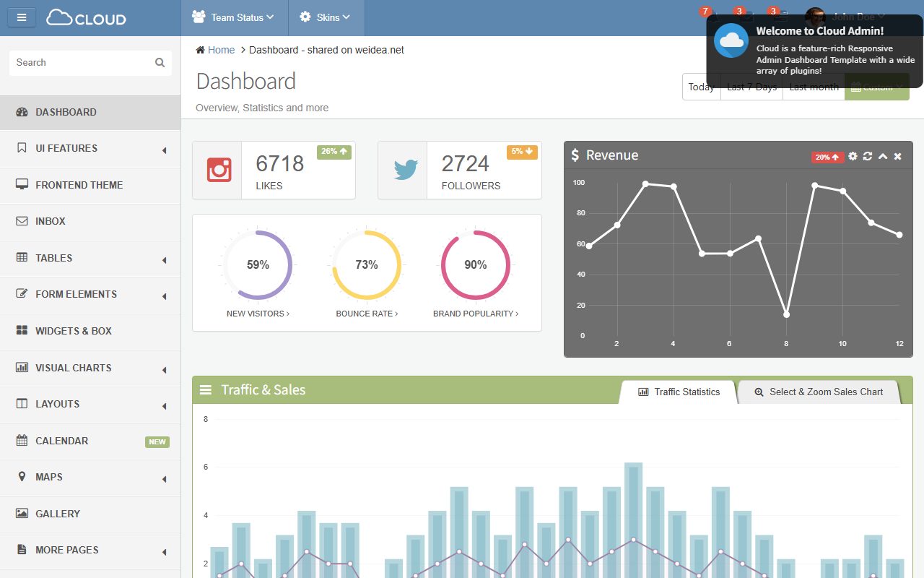Click the Widgets & Box squares icon

click(x=22, y=331)
